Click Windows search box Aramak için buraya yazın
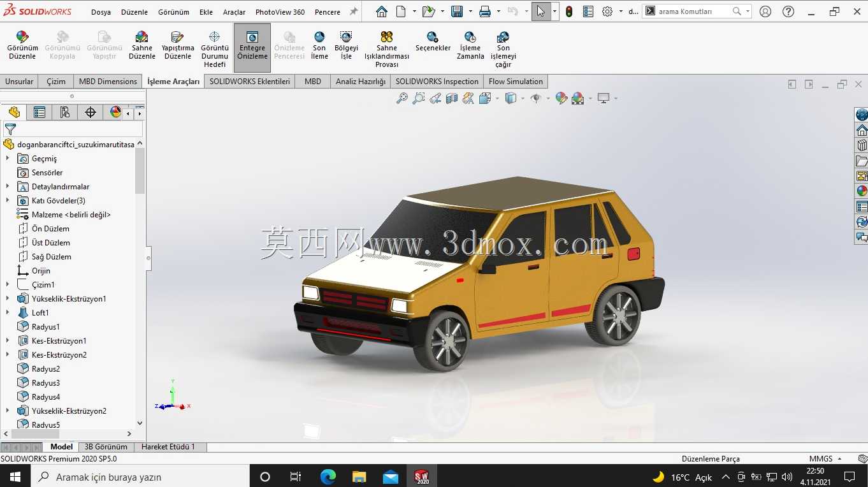 pyautogui.click(x=140, y=477)
